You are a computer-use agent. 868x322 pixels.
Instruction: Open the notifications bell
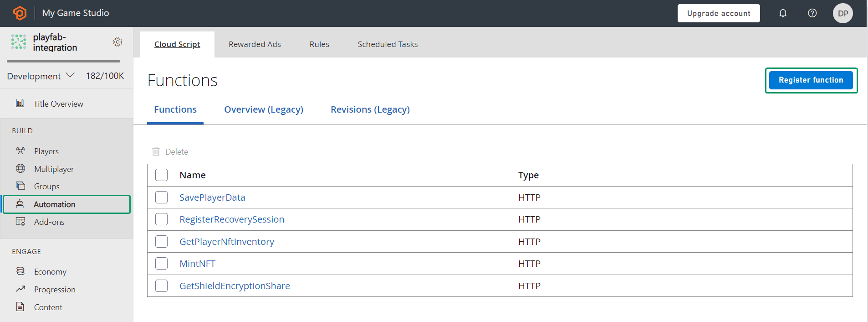pos(783,13)
